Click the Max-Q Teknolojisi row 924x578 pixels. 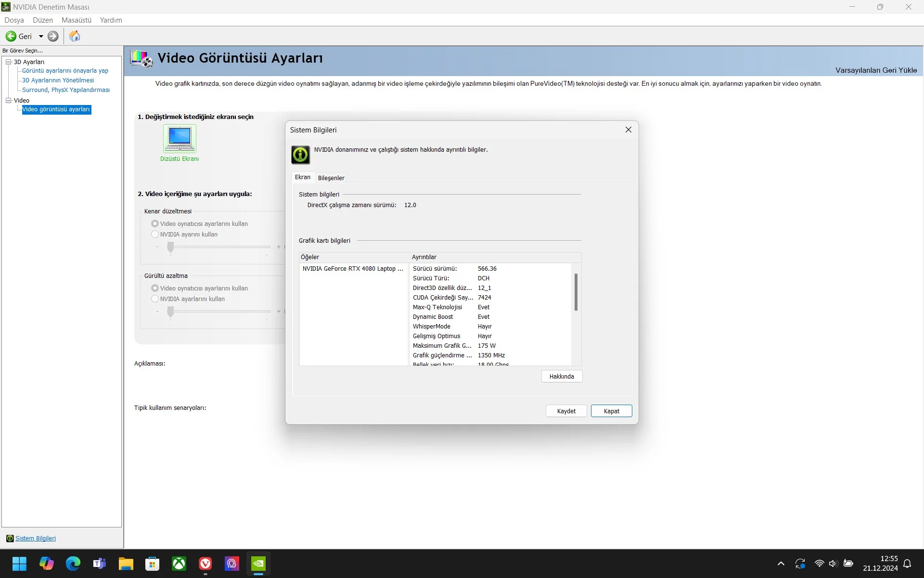(x=491, y=307)
